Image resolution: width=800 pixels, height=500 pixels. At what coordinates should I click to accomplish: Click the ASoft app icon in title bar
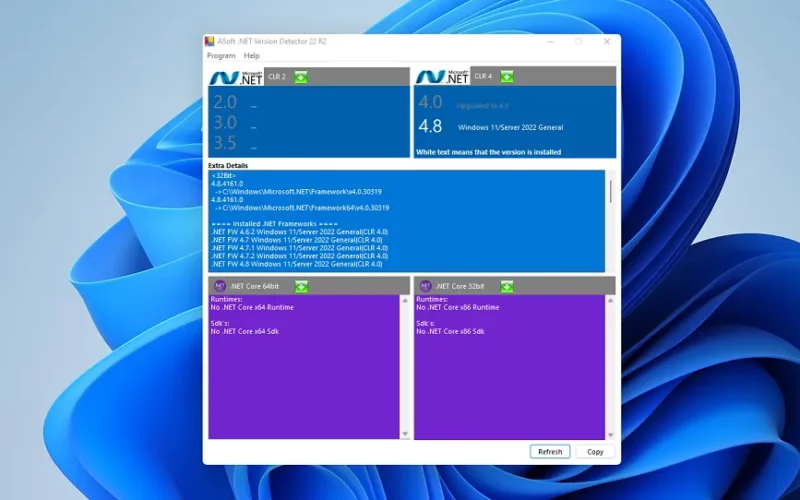(209, 41)
